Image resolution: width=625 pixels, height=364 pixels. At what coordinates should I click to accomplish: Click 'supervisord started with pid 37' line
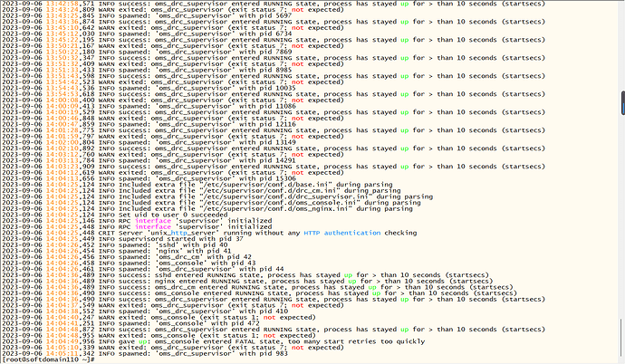click(122, 239)
